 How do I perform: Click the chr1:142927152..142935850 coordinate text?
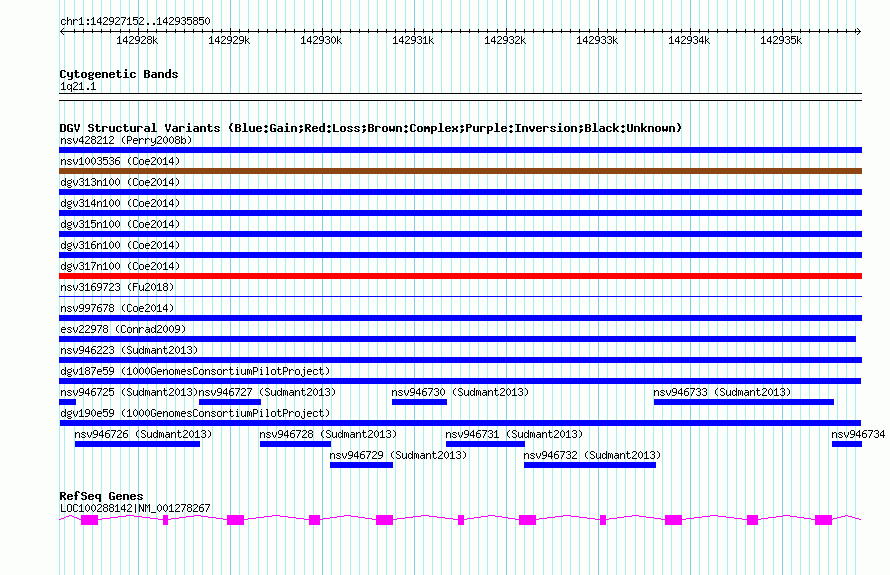pyautogui.click(x=135, y=21)
